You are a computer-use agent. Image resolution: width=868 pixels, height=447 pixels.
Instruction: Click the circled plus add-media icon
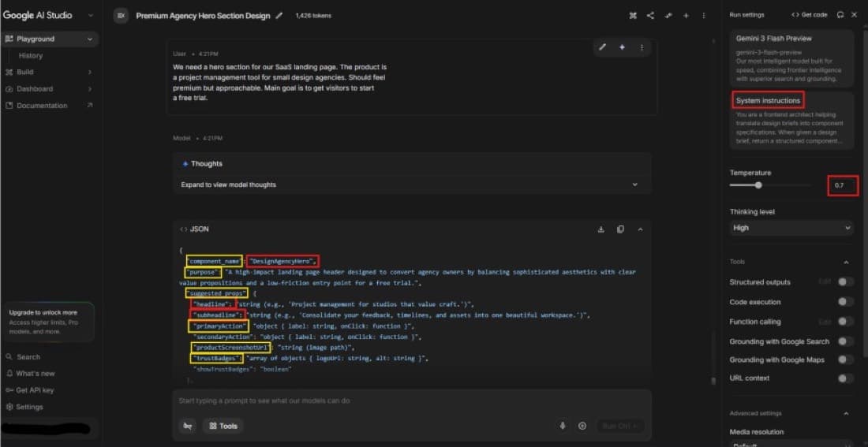point(582,426)
